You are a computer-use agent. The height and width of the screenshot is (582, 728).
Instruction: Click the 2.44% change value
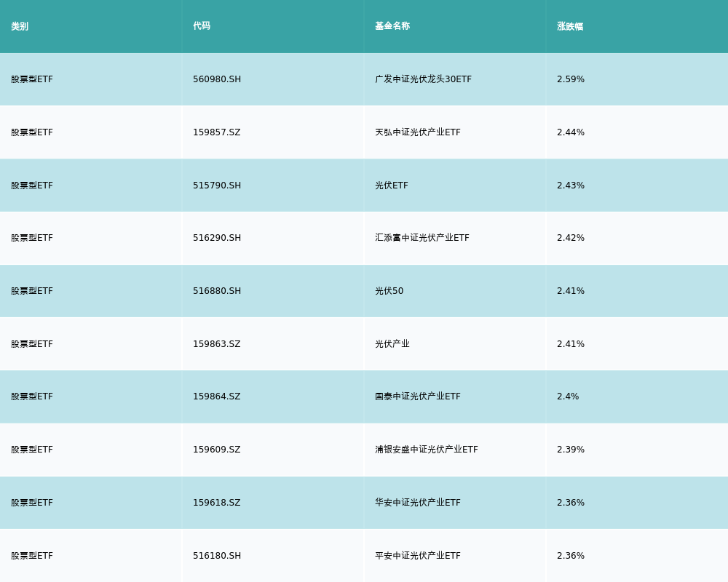pyautogui.click(x=571, y=132)
